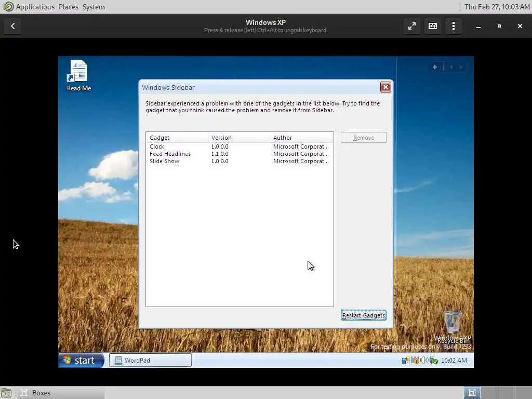
Task: Open the Boxes three-dot menu
Action: click(x=454, y=26)
